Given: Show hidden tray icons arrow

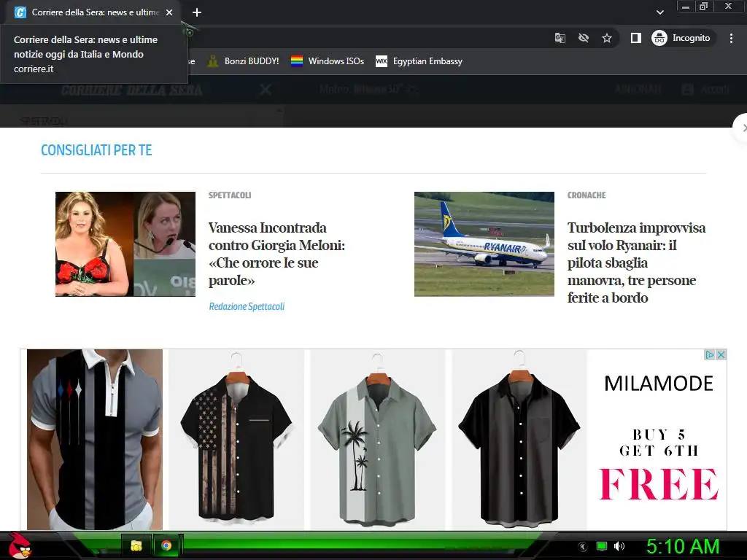Looking at the screenshot, I should coord(583,546).
